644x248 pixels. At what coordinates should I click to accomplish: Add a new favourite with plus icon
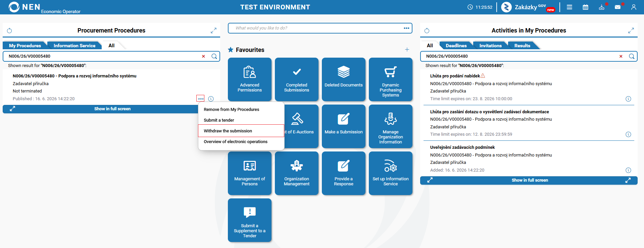407,50
